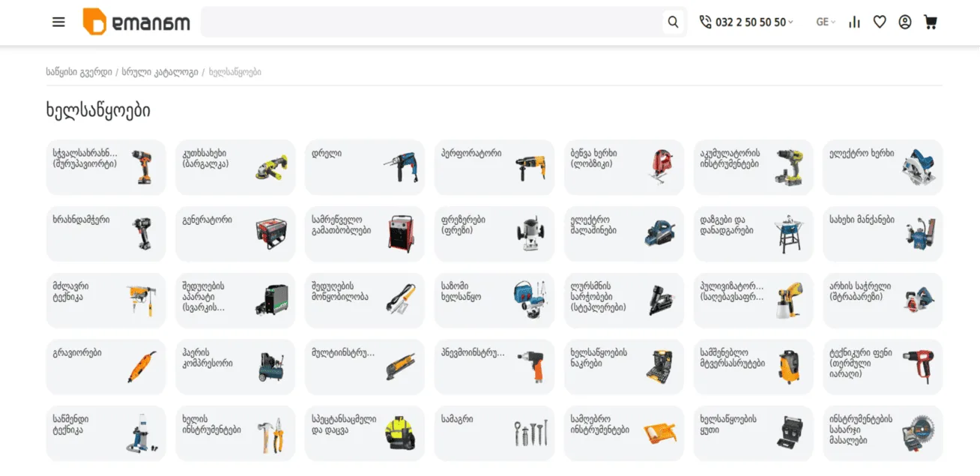Open the ბეწვა ხერხი (ლობზიკი) jigsaw category
This screenshot has height=476, width=980.
tap(624, 167)
